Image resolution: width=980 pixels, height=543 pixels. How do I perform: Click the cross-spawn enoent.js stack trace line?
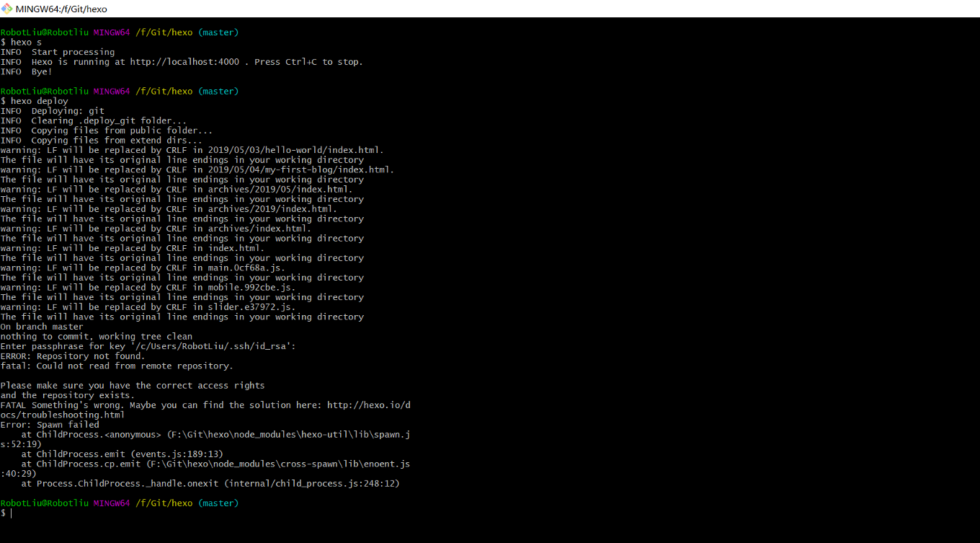click(216, 464)
